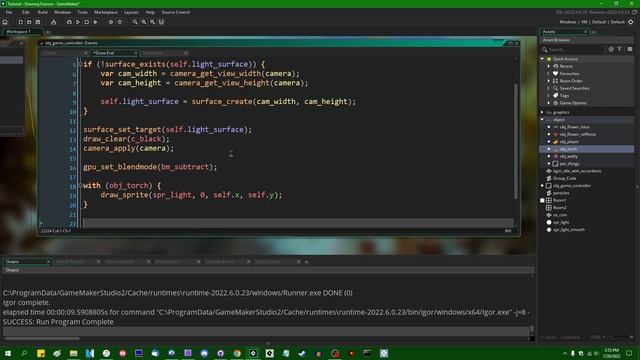
Task: Open Asset Browser filter funnel icon
Action: [620, 49]
